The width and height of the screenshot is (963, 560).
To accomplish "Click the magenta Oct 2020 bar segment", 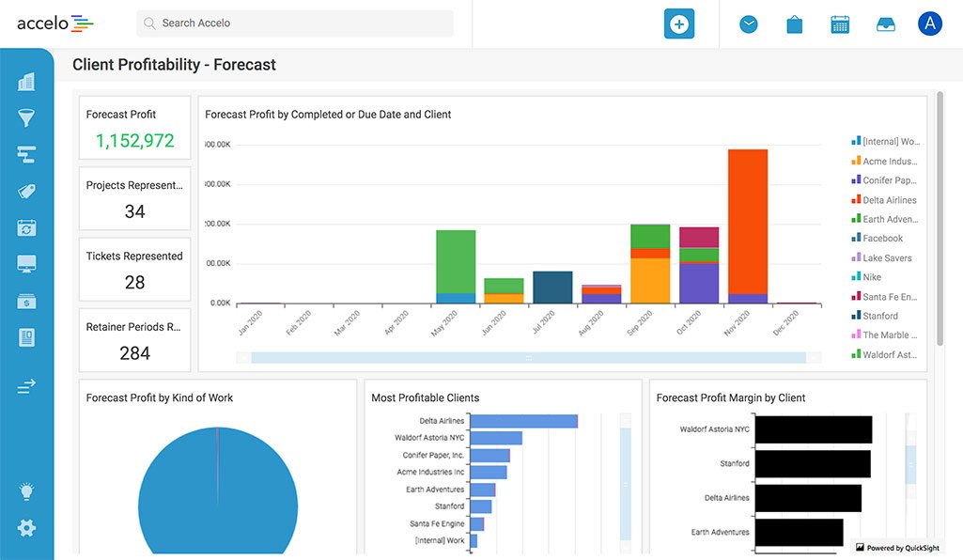I will 699,237.
